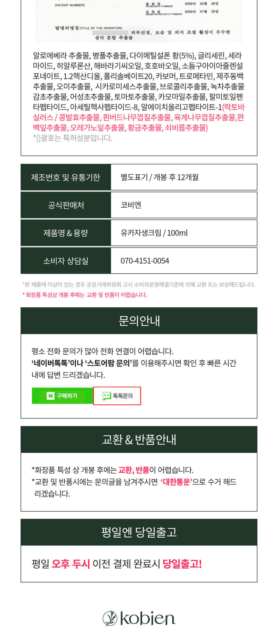This screenshot has width=278, height=644.
Task: Click the Naver N logo icon
Action: [50, 396]
